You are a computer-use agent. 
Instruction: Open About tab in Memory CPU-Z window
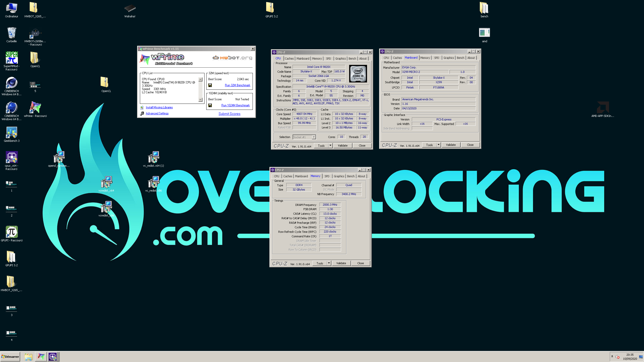tap(361, 176)
